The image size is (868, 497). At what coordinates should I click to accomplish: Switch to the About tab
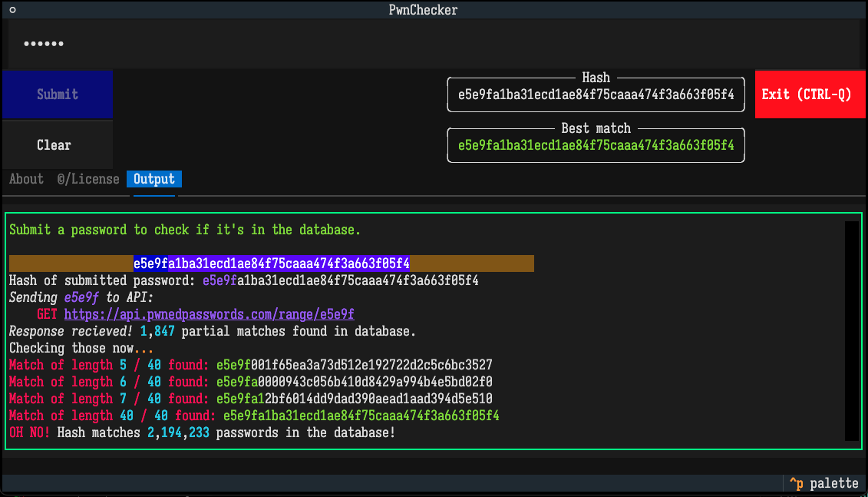[x=25, y=179]
